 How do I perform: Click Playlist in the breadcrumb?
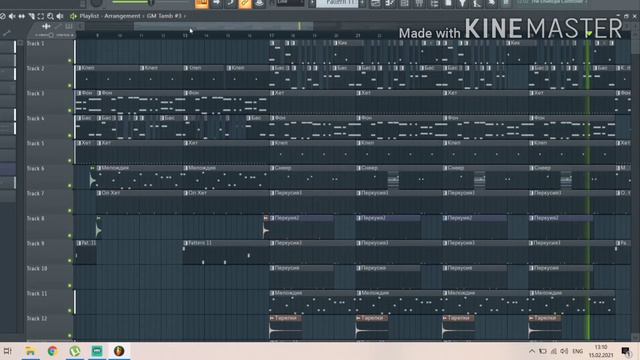point(89,16)
